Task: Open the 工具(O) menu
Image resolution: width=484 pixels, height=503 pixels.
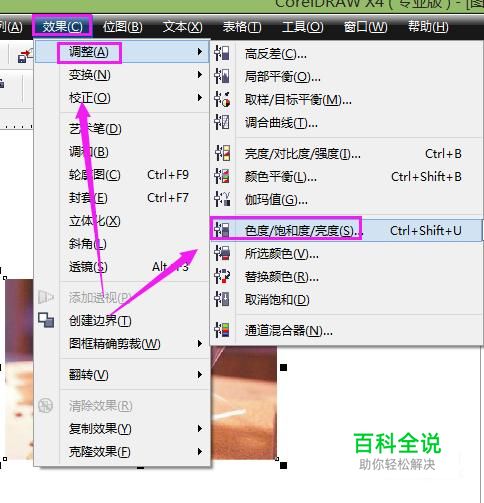Action: [x=302, y=26]
